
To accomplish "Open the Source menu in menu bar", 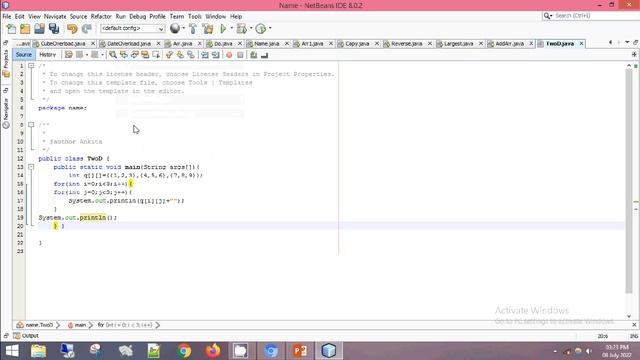I will (x=78, y=16).
